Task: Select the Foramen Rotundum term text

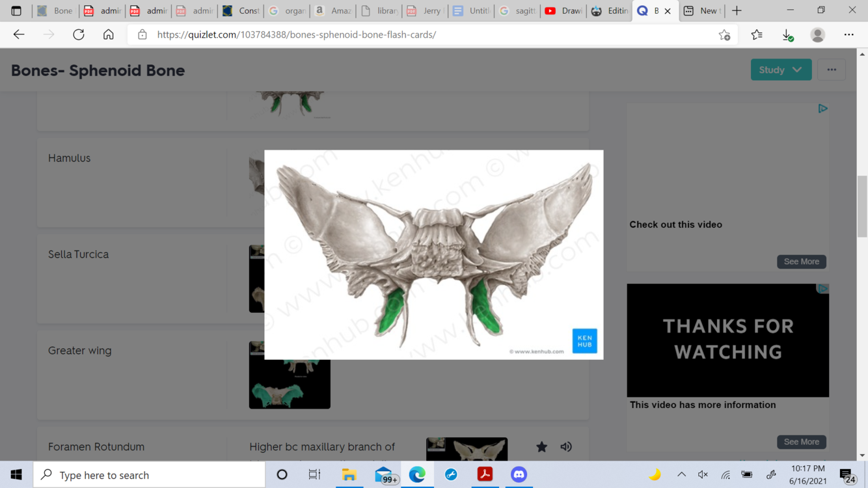Action: (x=96, y=447)
